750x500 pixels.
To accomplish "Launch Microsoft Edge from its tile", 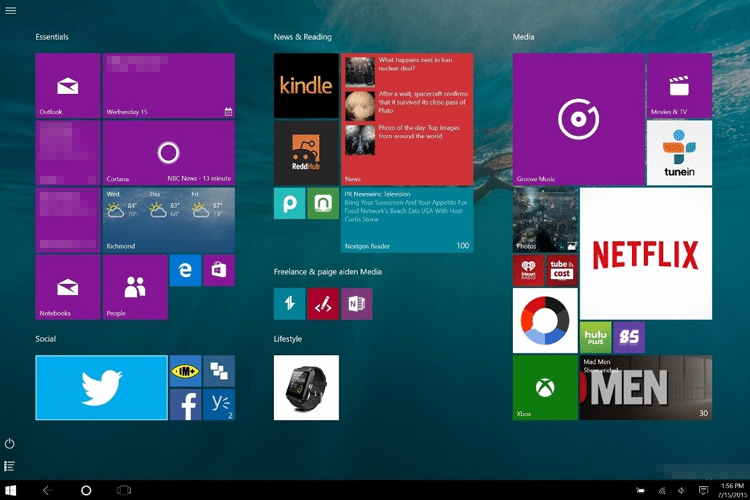I will coord(186,270).
